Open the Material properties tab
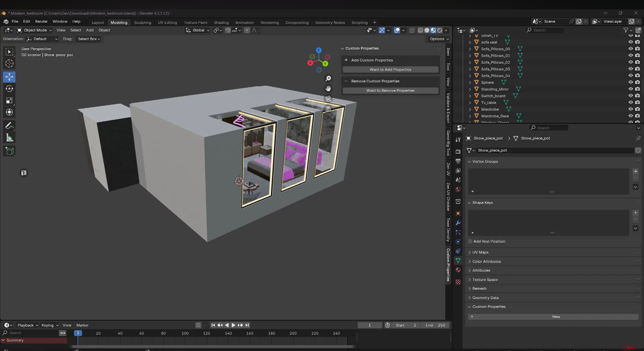 458,270
